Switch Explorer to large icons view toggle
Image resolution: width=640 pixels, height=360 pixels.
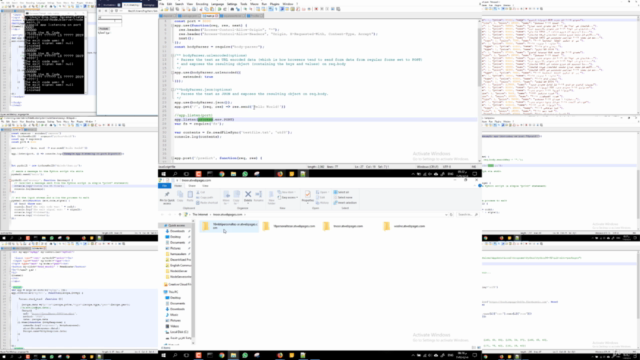[x=478, y=347]
